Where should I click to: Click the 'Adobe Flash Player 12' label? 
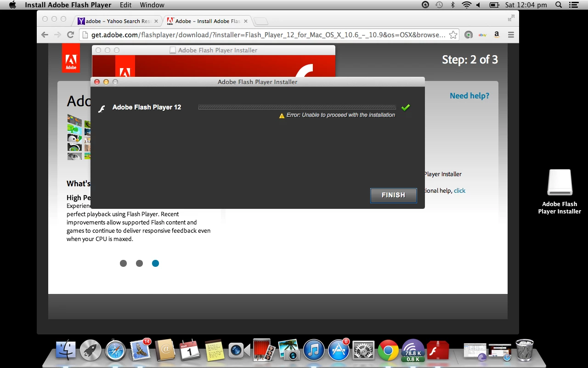click(x=147, y=107)
